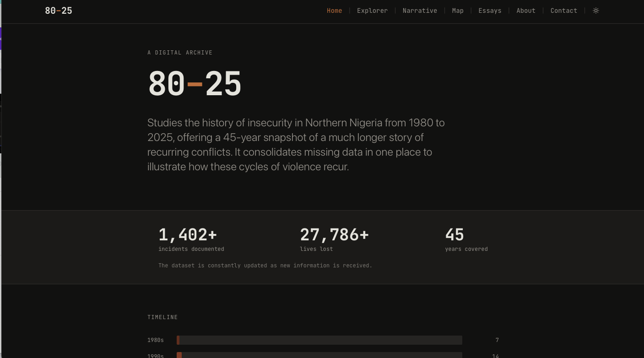Image resolution: width=644 pixels, height=358 pixels.
Task: Visit the About page
Action: pos(526,11)
